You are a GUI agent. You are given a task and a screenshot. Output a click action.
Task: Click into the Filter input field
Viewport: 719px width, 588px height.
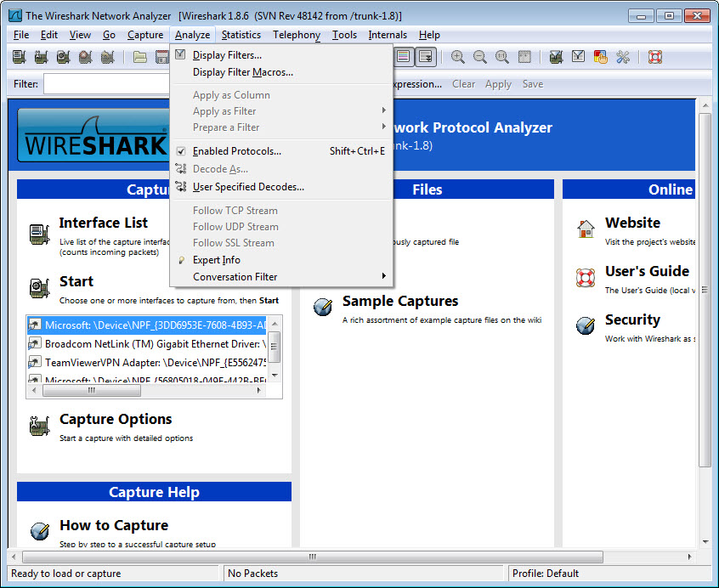click(x=107, y=84)
